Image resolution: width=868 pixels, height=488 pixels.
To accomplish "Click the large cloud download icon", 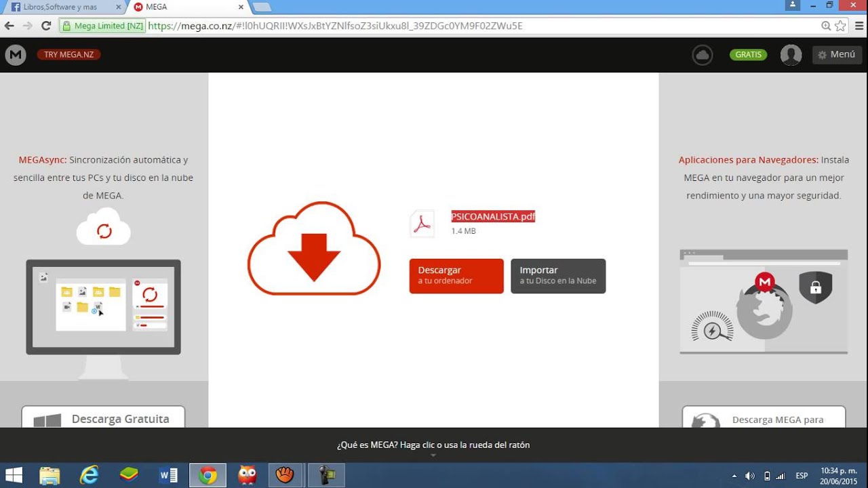I will click(313, 248).
